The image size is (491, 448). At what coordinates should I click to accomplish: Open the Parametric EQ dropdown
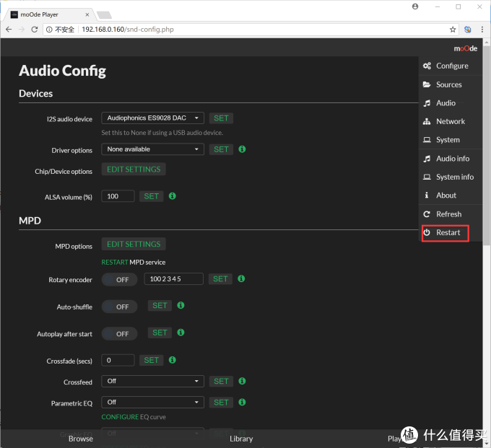pyautogui.click(x=152, y=402)
